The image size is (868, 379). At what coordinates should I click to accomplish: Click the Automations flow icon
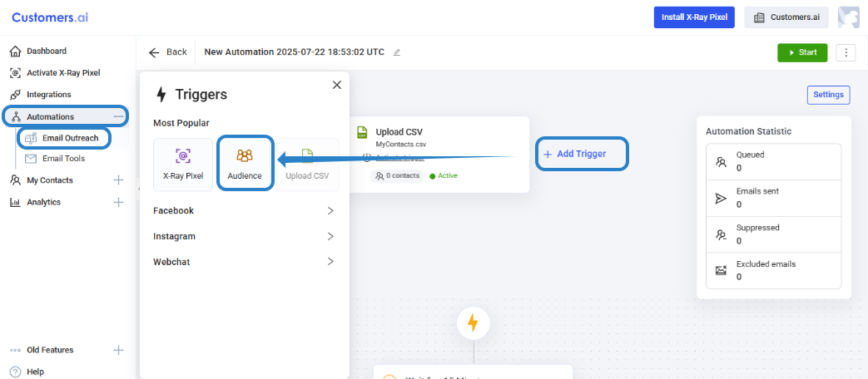pyautogui.click(x=16, y=116)
